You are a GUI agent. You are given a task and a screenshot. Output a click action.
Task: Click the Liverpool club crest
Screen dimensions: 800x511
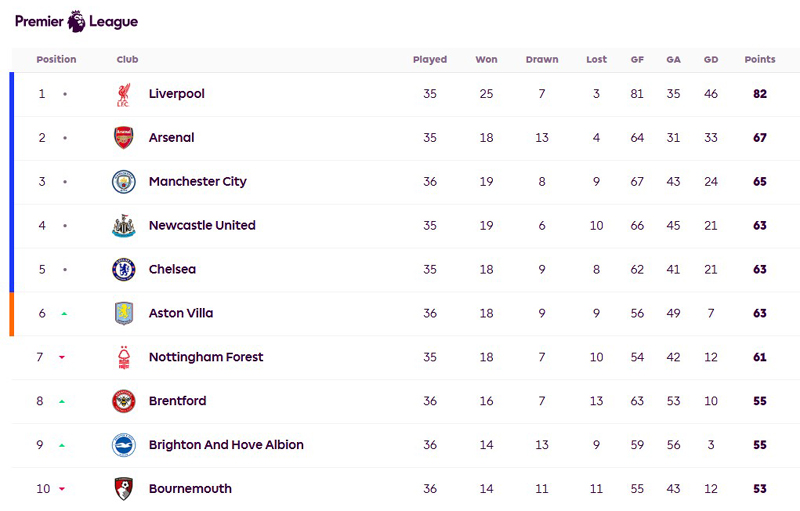click(x=123, y=94)
